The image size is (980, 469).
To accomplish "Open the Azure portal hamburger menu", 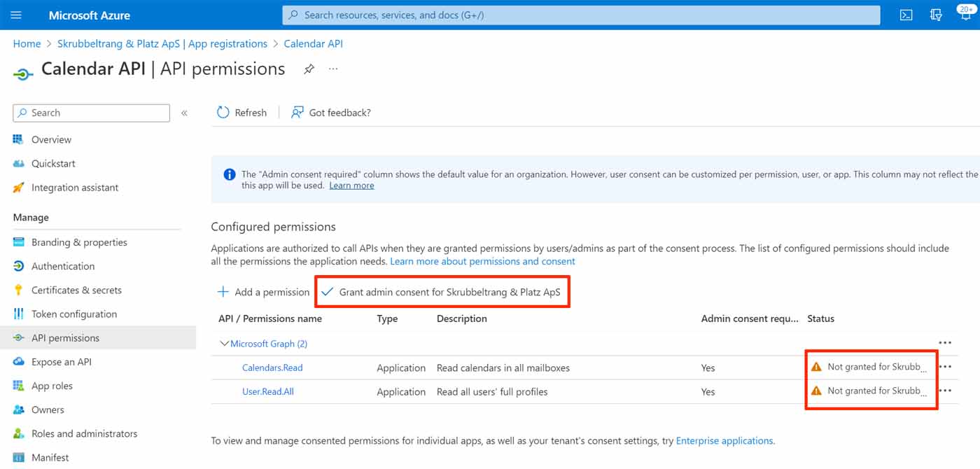I will pyautogui.click(x=17, y=15).
